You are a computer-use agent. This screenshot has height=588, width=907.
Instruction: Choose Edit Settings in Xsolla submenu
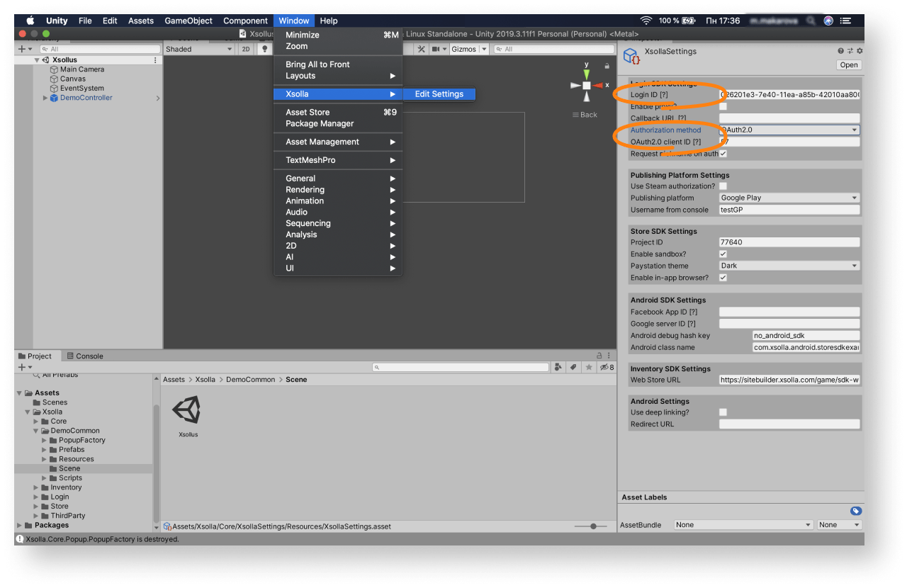439,94
